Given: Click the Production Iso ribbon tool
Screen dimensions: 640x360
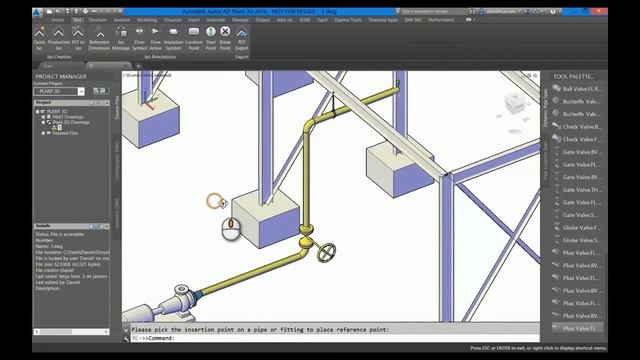Looking at the screenshot, I should [58, 38].
